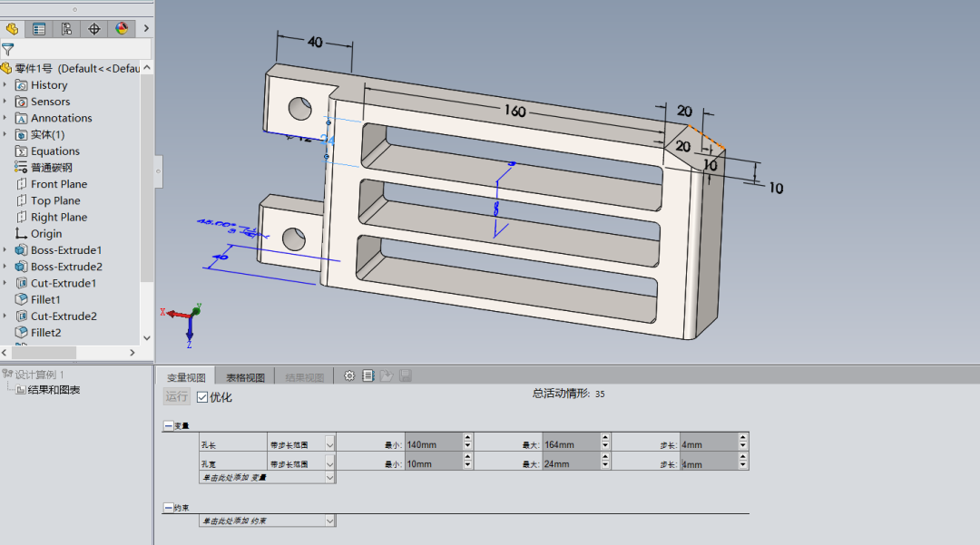The image size is (980, 545).
Task: Click the horizontal scroll right arrow in tree
Action: 132,353
